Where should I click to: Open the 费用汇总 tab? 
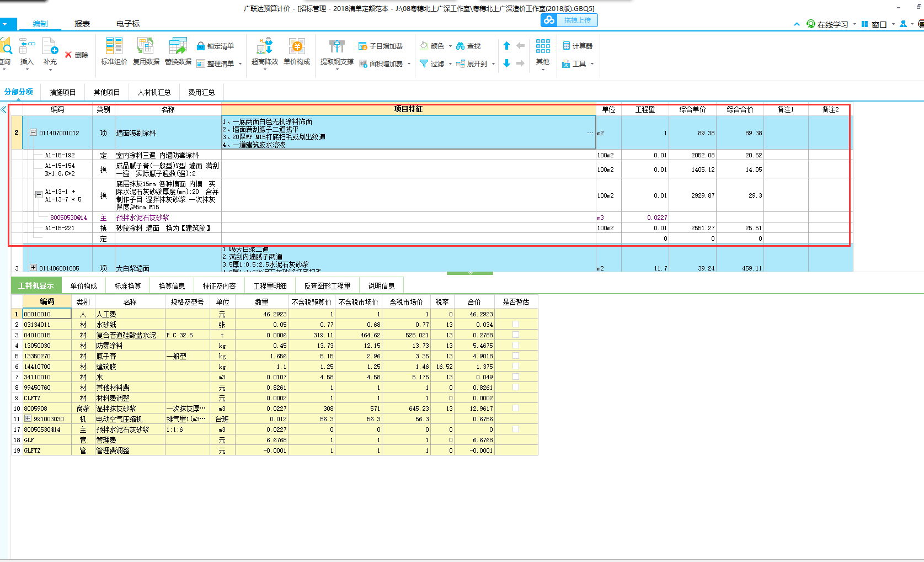tap(201, 92)
